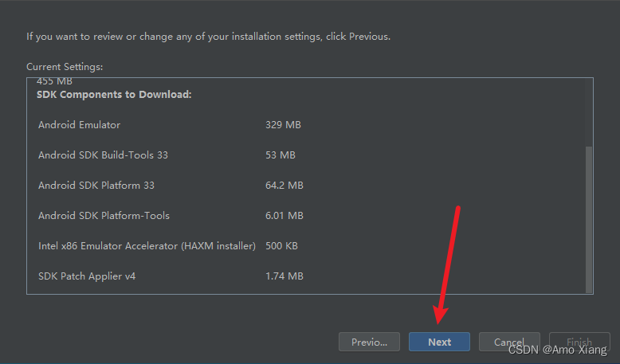Viewport: 620px width, 364px height.
Task: Click the SDK Components to Download heading
Action: [x=114, y=95]
